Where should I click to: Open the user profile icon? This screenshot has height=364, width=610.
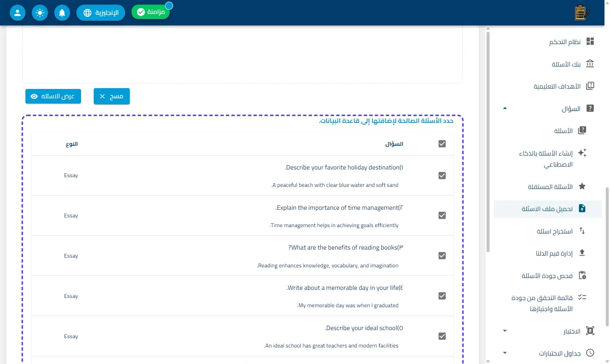point(17,13)
